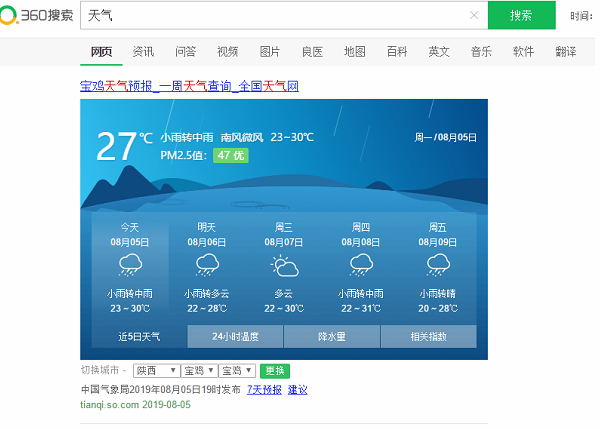
Task: Click the 22～28℃ temperature for 明天
Action: 207,308
